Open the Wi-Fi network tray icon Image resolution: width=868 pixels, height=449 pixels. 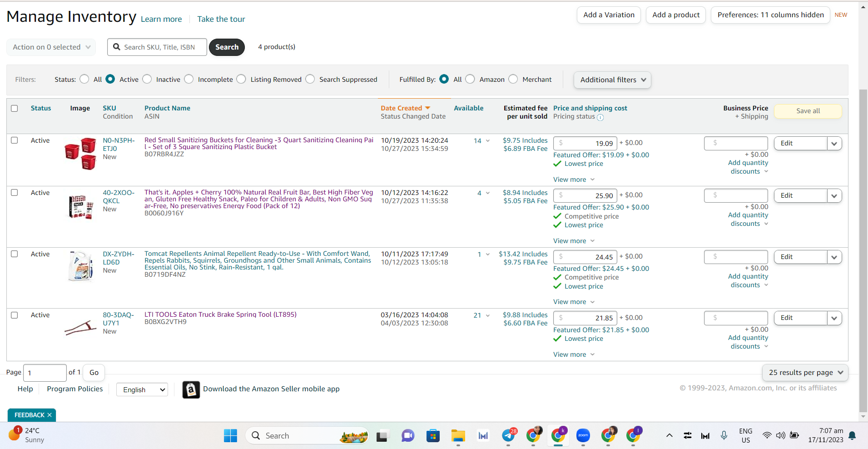click(x=767, y=435)
